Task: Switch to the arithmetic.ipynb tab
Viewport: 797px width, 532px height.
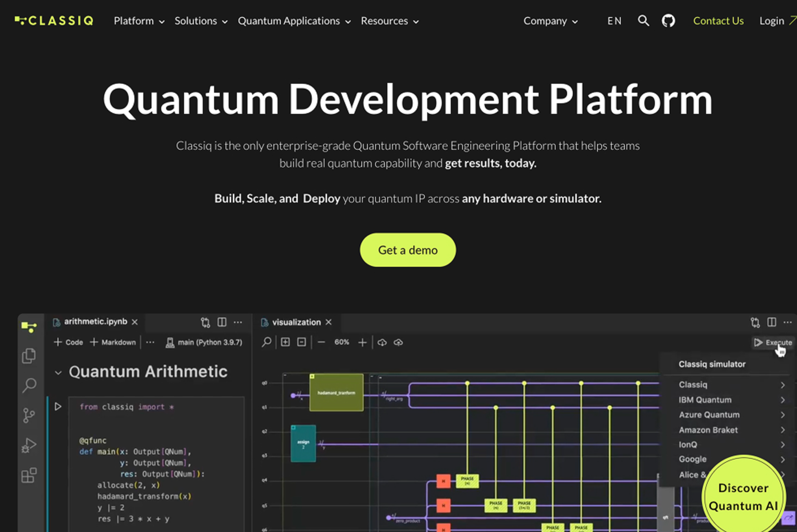Action: (96, 322)
